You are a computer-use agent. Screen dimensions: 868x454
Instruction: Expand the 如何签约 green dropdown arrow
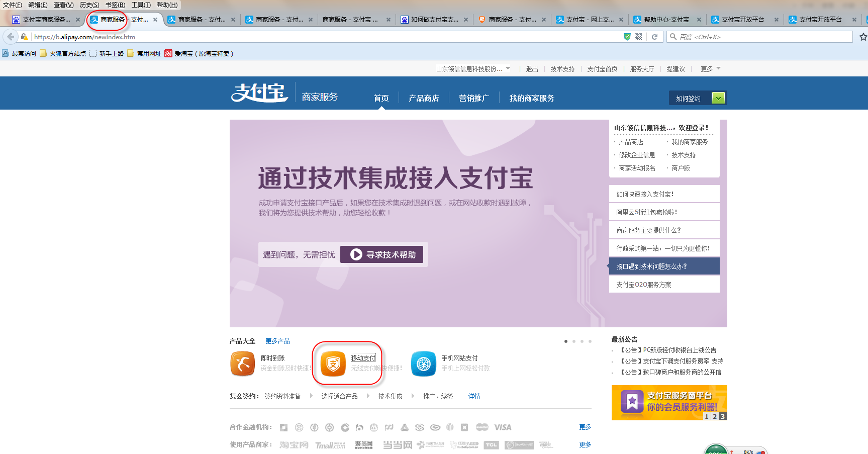click(x=719, y=98)
